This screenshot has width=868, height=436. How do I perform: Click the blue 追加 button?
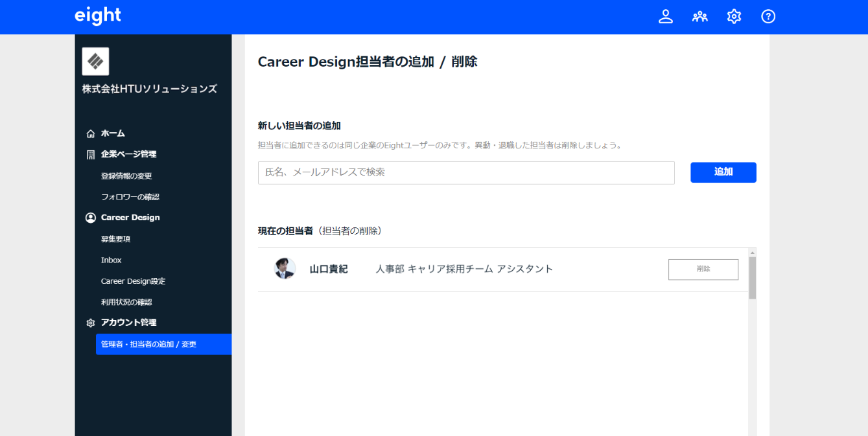[x=723, y=172]
